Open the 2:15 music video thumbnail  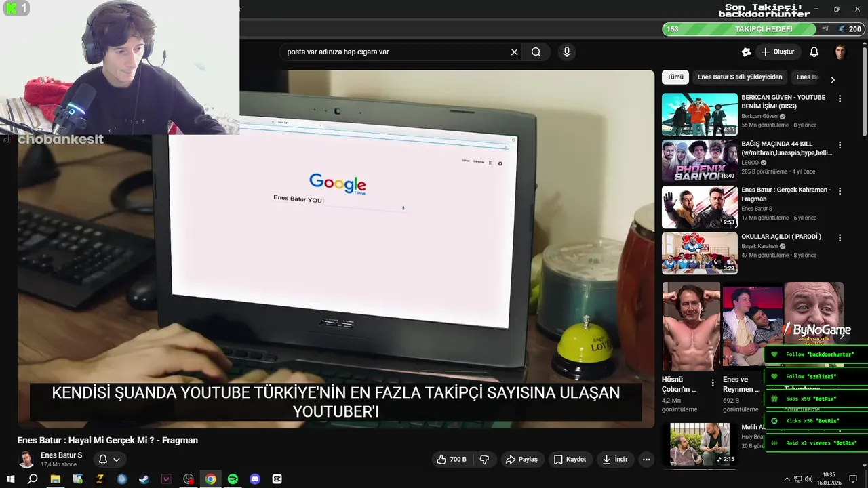tap(700, 444)
